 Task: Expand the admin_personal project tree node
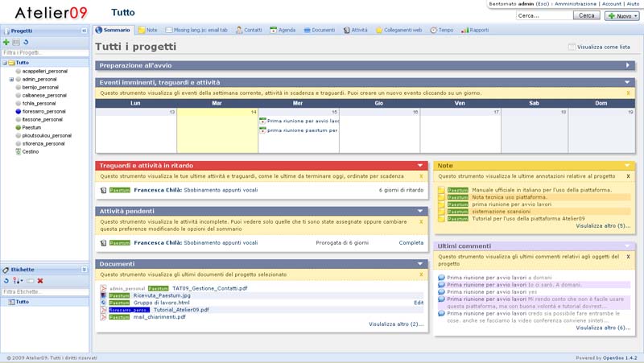(11, 80)
